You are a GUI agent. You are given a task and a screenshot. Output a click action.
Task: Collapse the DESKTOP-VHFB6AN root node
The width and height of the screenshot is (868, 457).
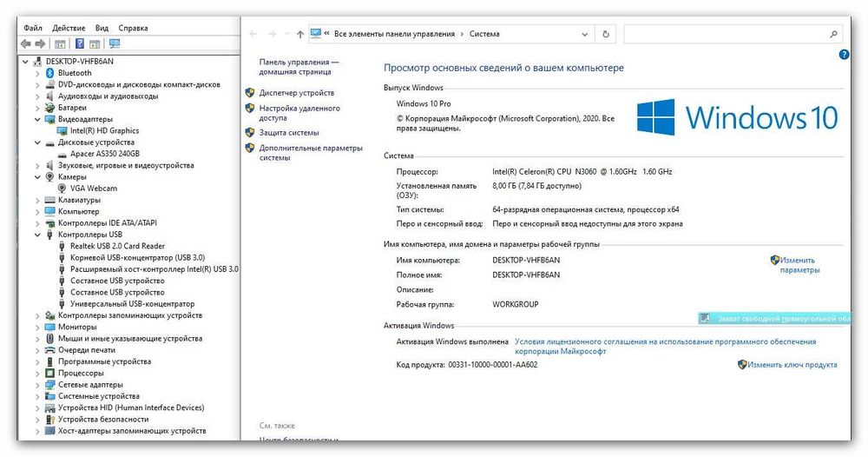click(25, 62)
